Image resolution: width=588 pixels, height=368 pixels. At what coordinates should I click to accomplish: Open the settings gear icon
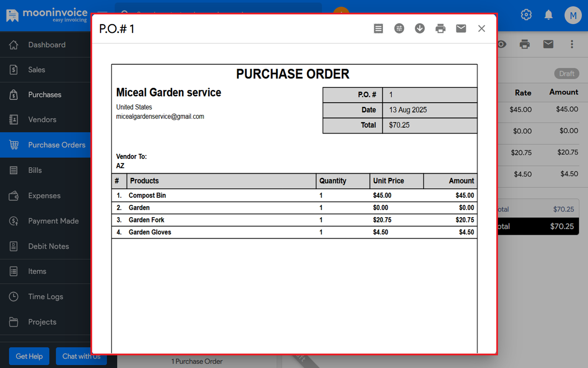coord(526,15)
